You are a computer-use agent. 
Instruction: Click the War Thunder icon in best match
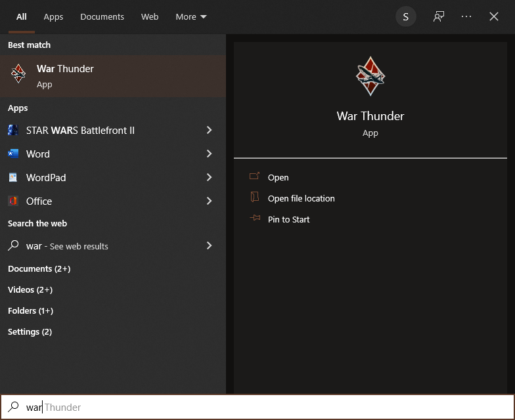pyautogui.click(x=18, y=73)
